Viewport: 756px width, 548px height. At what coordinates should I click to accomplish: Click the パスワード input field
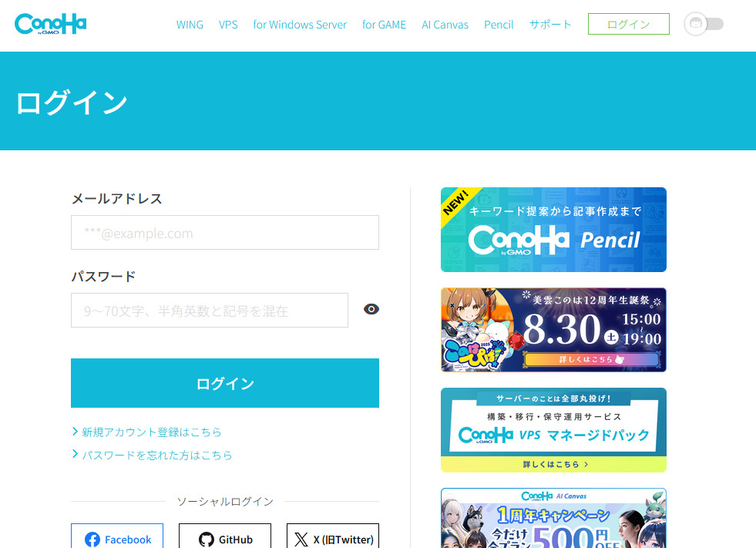[x=210, y=311]
